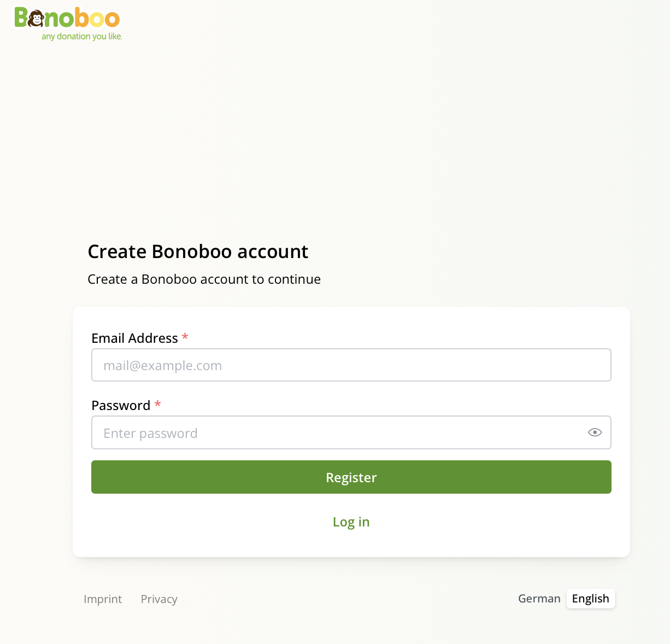Open the Imprint page link
670x644 pixels.
[x=103, y=599]
